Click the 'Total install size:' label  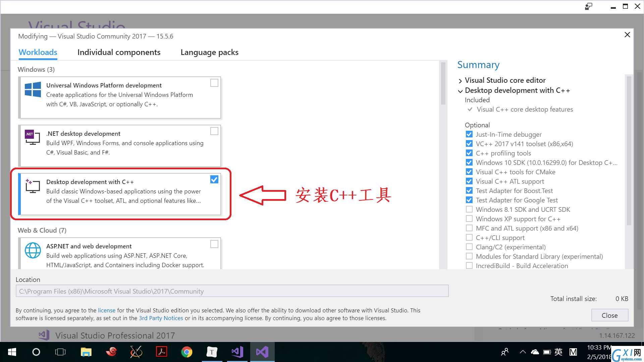point(573,299)
